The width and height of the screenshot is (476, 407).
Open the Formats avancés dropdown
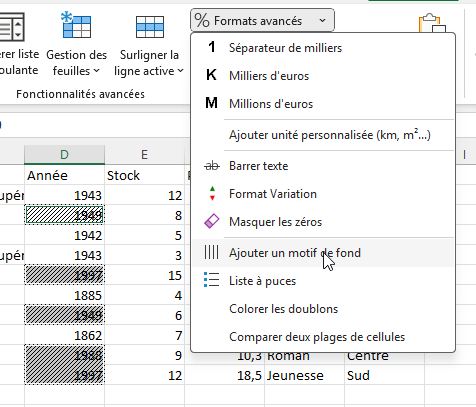coord(262,20)
